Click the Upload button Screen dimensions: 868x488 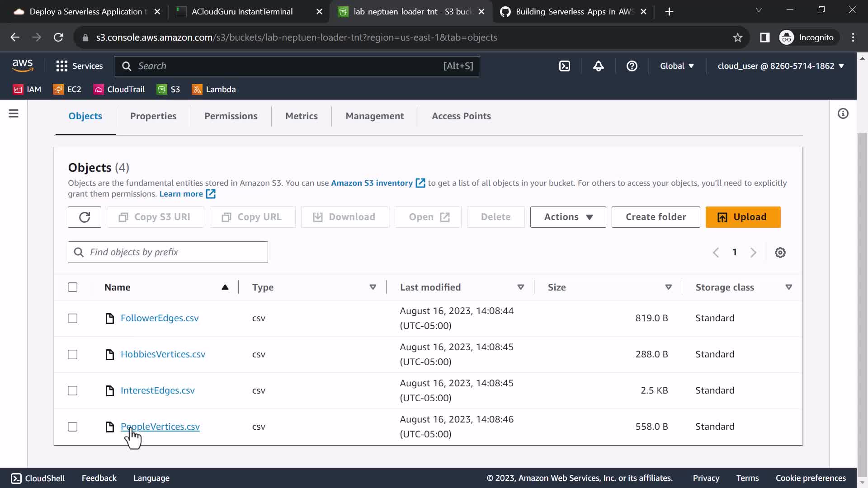tap(743, 217)
